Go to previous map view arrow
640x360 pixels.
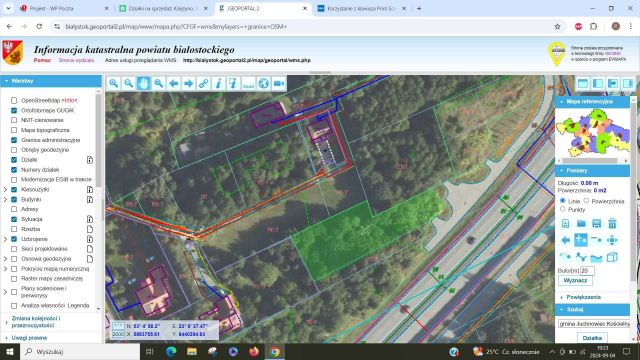[173, 84]
